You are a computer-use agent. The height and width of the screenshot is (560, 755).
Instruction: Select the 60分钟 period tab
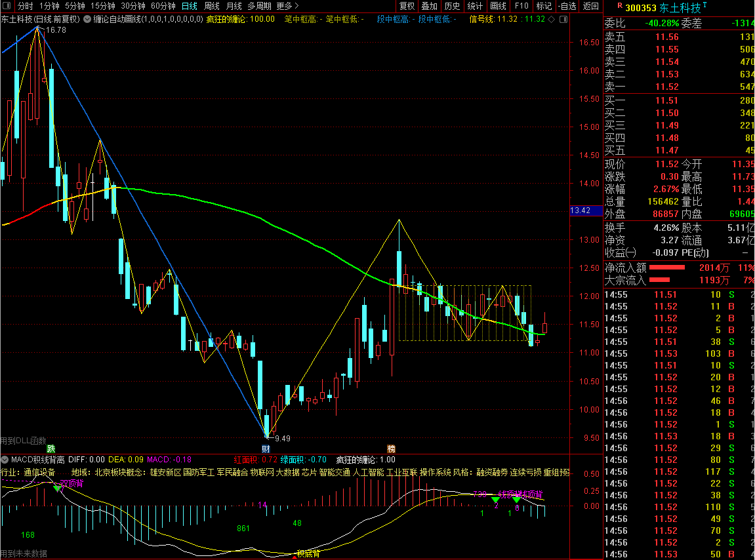[163, 6]
